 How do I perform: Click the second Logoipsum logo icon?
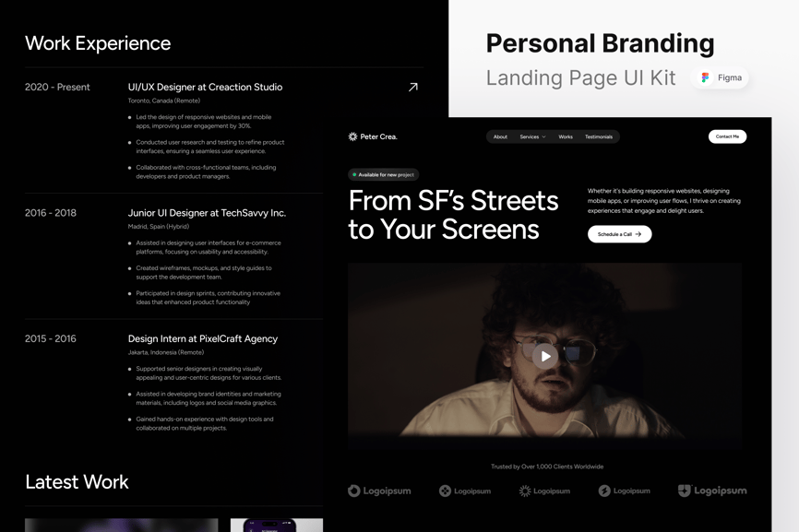[445, 491]
